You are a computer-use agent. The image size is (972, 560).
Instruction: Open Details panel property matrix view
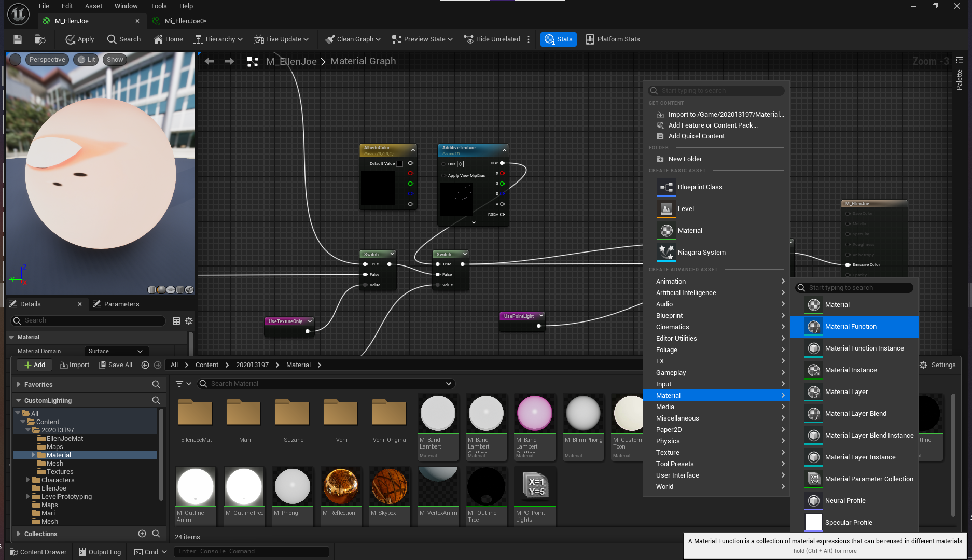click(176, 321)
